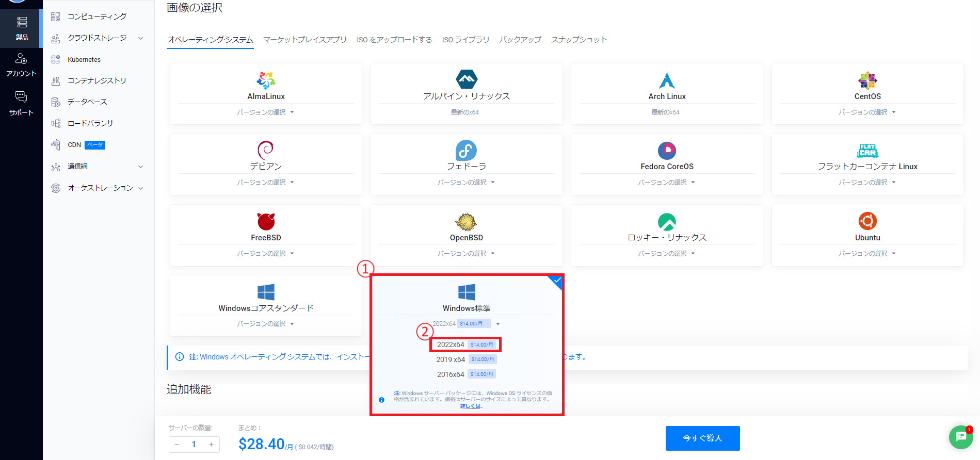Select the Arch Linux latest x64 (最新のx64) label

click(665, 112)
